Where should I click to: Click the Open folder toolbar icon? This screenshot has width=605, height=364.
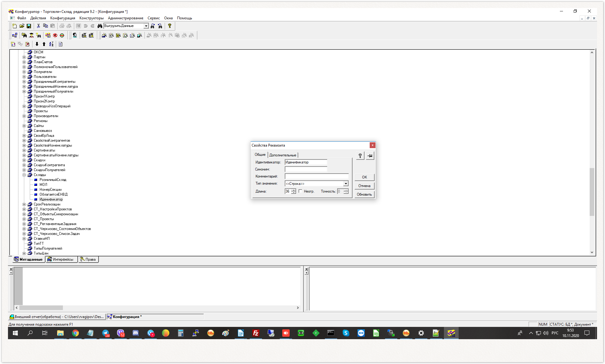coord(22,26)
